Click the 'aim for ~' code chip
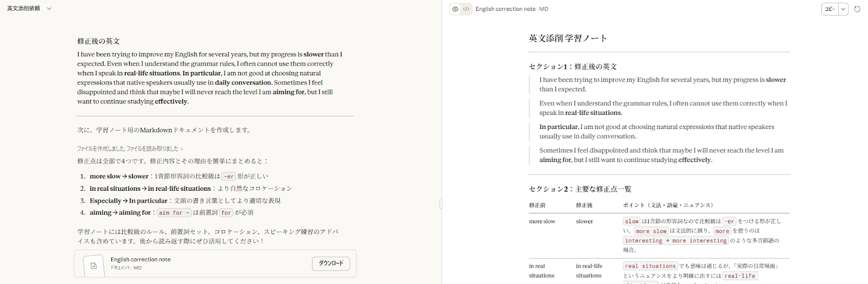This screenshot has width=868, height=284. pos(174,213)
